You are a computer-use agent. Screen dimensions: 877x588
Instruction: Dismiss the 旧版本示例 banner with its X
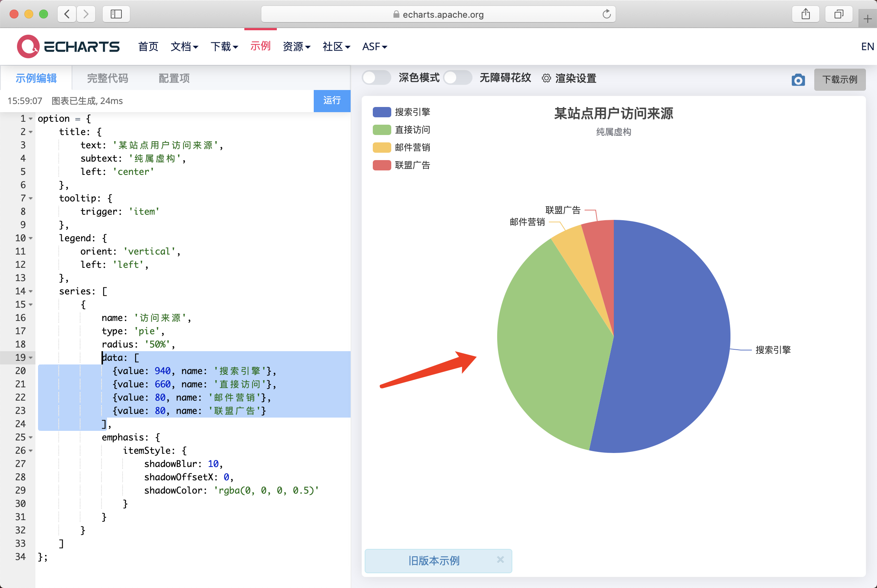coord(501,560)
